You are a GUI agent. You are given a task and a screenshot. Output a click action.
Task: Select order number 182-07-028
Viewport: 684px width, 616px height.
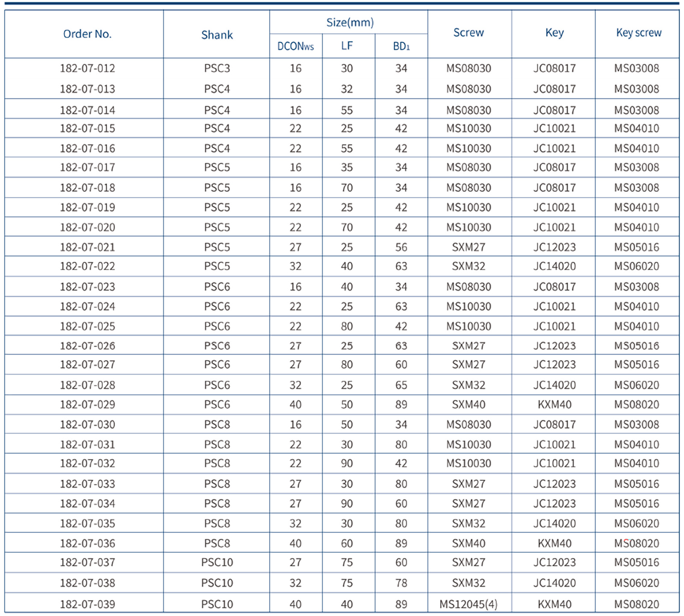tap(87, 385)
